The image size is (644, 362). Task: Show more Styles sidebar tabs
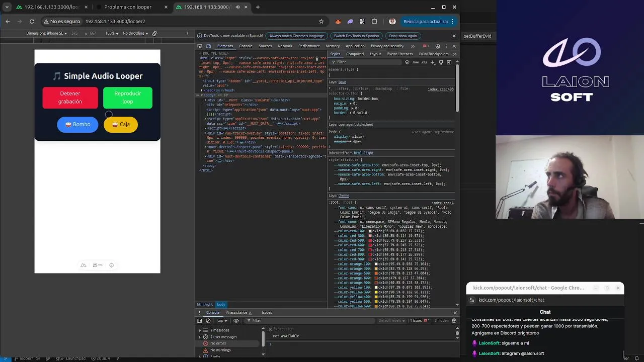point(454,54)
